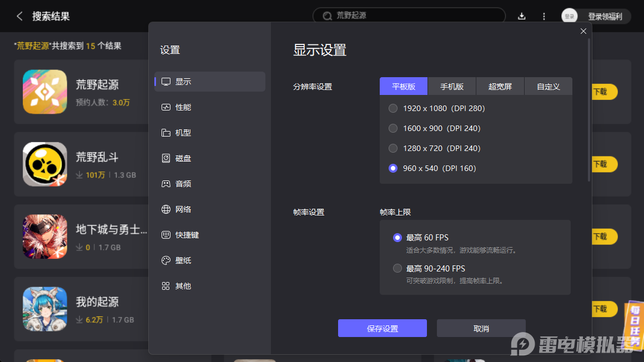Switch to the 超宽屏 resolution tab

click(500, 86)
